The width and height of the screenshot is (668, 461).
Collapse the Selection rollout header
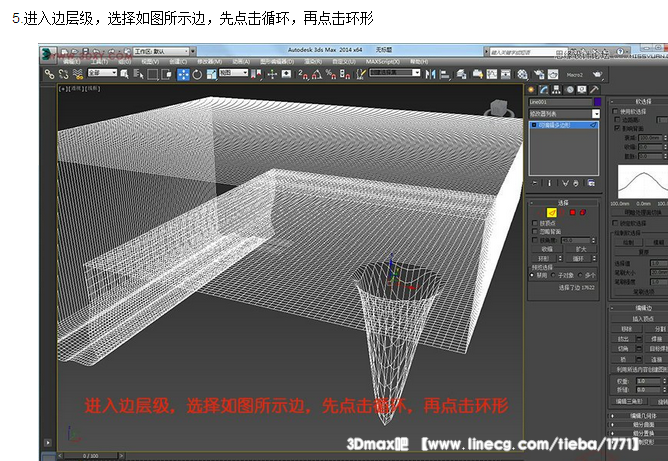tap(564, 203)
